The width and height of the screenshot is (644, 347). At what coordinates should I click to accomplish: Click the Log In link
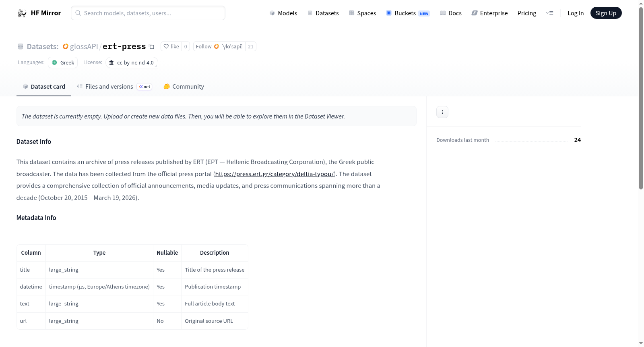(576, 13)
